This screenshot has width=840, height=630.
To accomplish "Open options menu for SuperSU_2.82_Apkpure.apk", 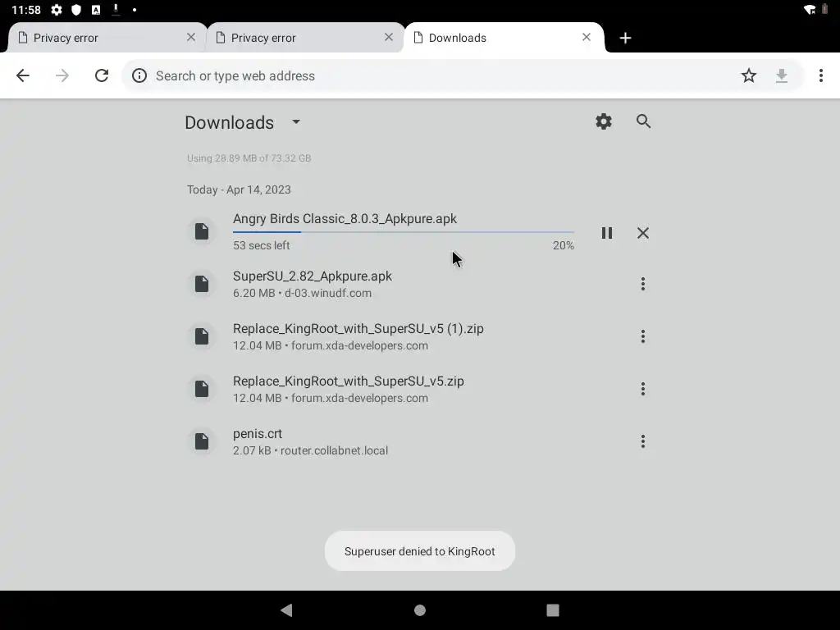I will pos(643,284).
